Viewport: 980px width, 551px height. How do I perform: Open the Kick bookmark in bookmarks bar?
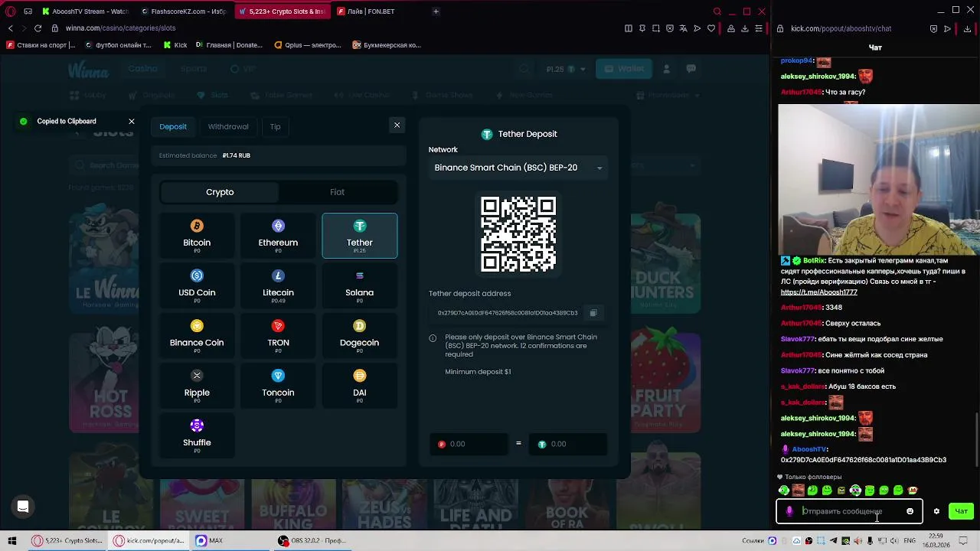point(175,45)
